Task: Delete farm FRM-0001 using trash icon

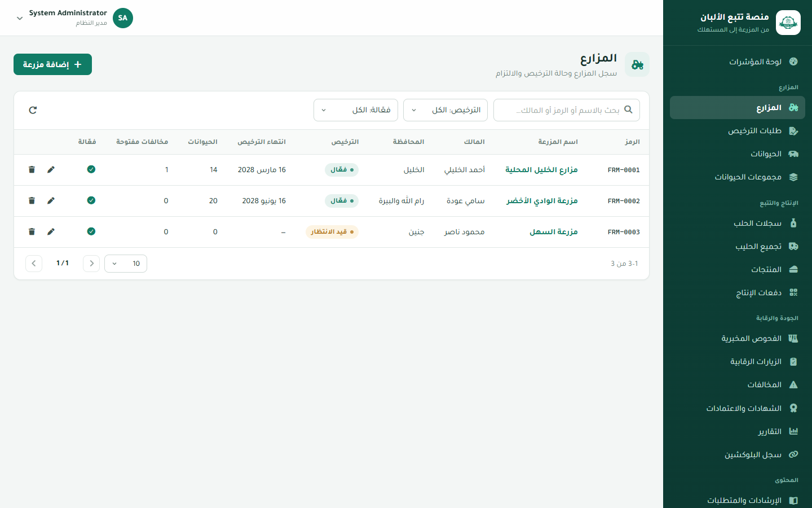Action: [x=32, y=170]
